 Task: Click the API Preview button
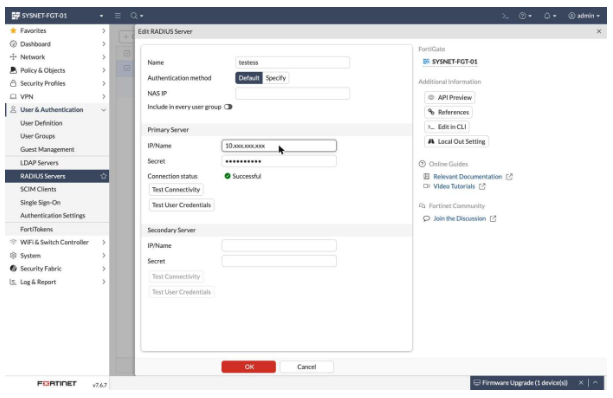tap(450, 97)
